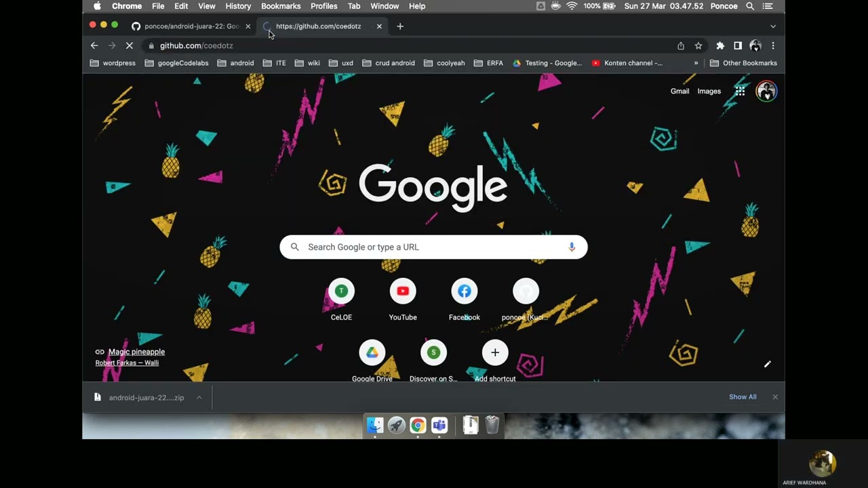Open the CeLOE shortcut
Screen dimensions: 868x488
tap(341, 300)
